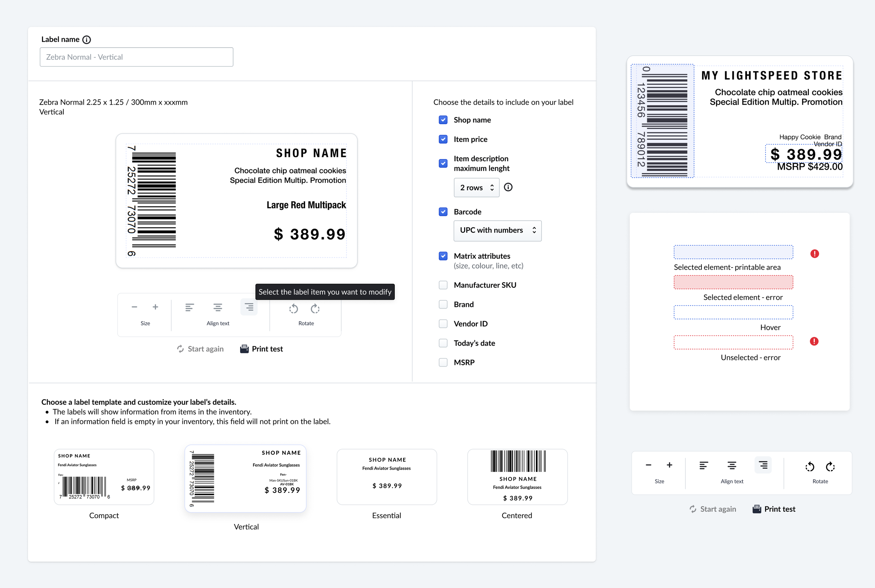Click Print test under main label preview
The image size is (875, 588).
(261, 349)
